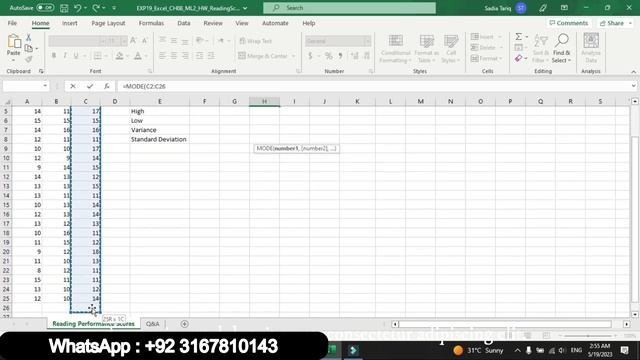Screen dimensions: 640x360
Task: Click the Analyze Data icon
Action: tap(591, 48)
